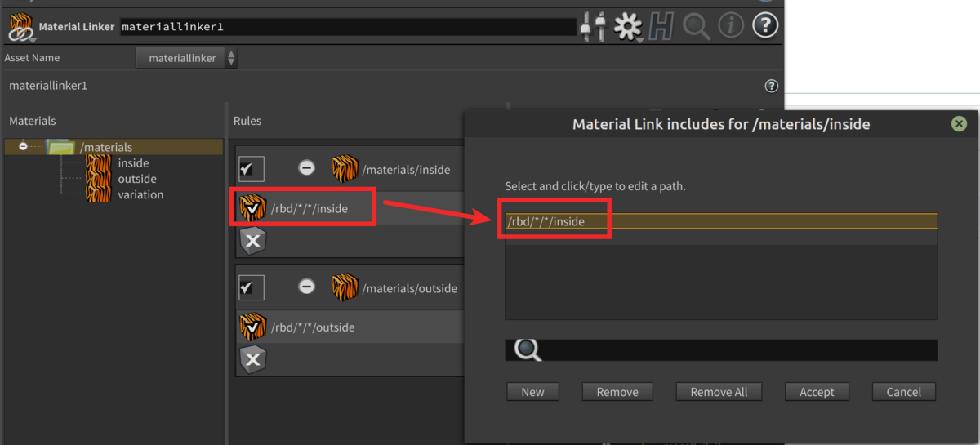Select the inside material
The width and height of the screenshot is (980, 445).
(133, 163)
